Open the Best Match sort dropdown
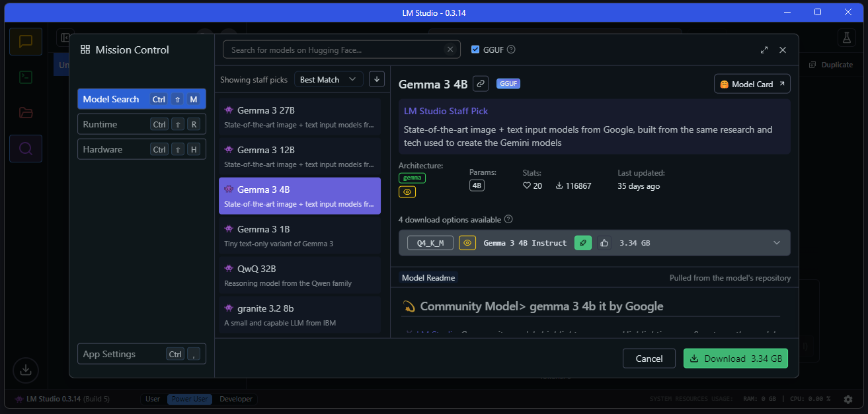The image size is (868, 414). (329, 79)
